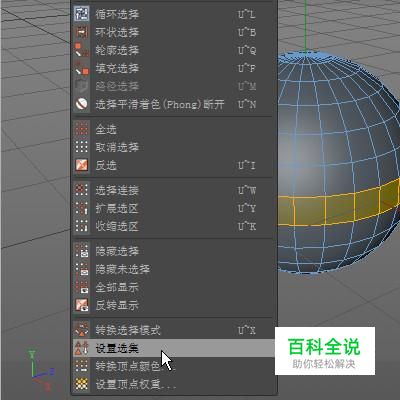This screenshot has width=400, height=400.
Task: Choose 轮廓选择 menu entry
Action: [x=173, y=50]
